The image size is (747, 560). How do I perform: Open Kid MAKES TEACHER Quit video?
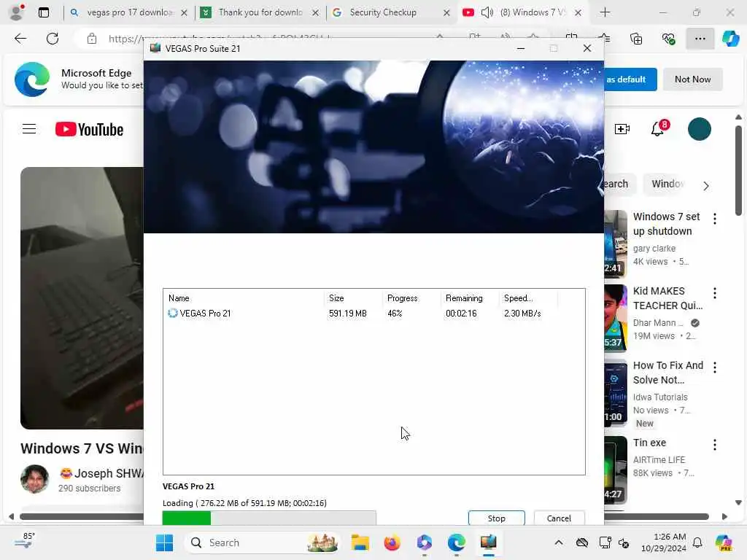[x=667, y=298]
